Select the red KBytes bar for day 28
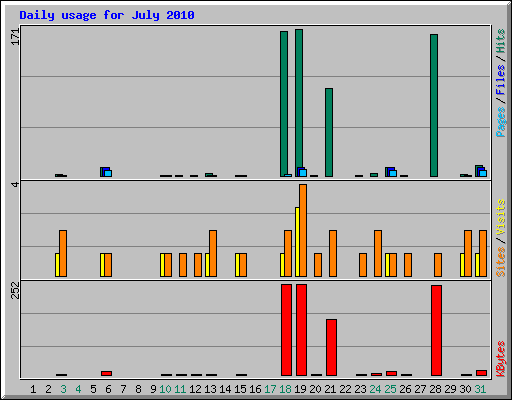The width and height of the screenshot is (512, 400). click(436, 331)
